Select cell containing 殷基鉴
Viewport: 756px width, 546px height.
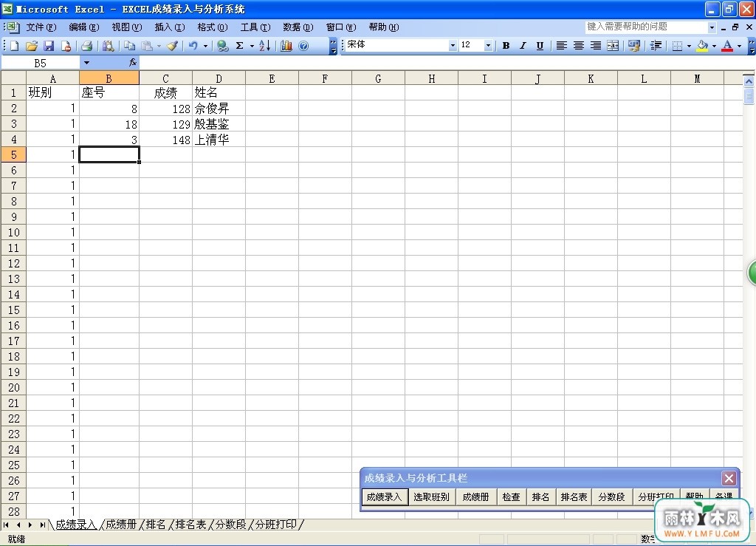(x=219, y=124)
